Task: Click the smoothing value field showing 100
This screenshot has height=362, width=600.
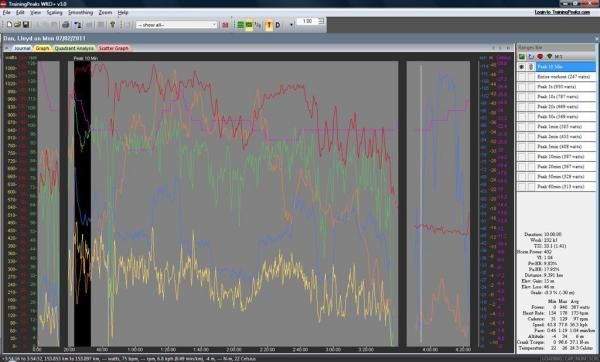Action: point(307,21)
